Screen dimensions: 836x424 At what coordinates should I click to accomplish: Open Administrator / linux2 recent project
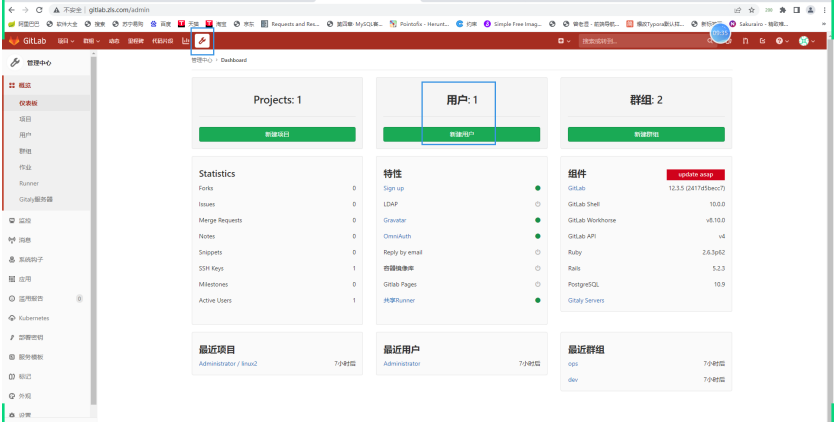pyautogui.click(x=228, y=364)
